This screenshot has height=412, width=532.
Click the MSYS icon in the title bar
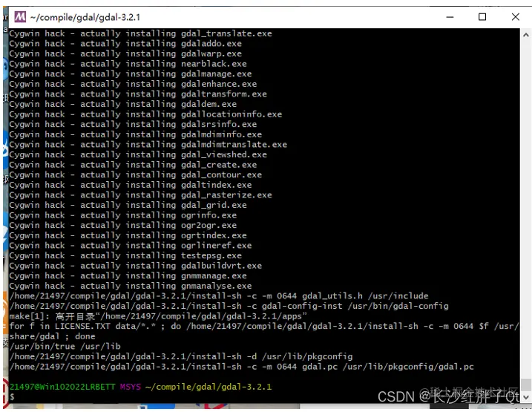20,16
